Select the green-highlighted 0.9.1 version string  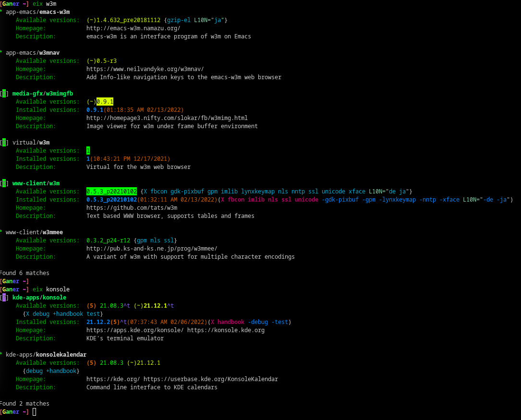105,101
